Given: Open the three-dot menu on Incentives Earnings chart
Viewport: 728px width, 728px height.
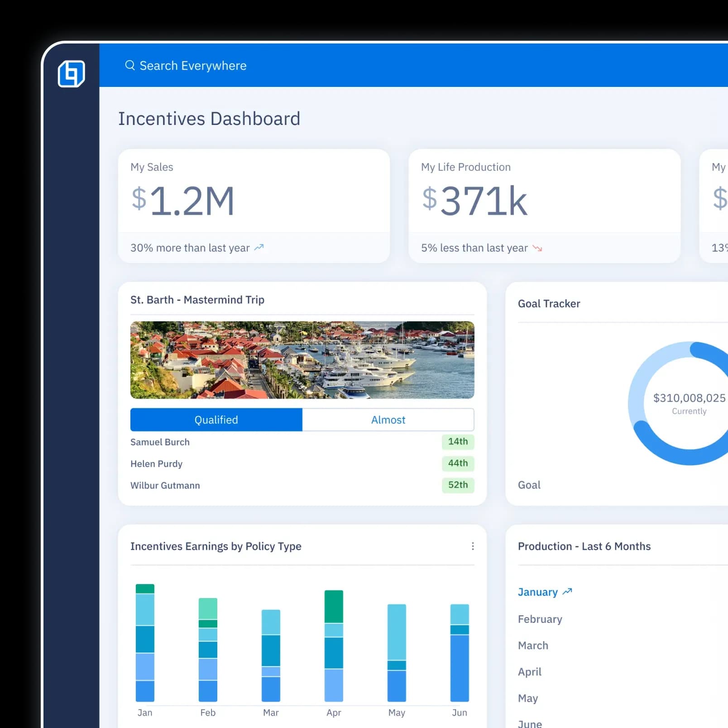Looking at the screenshot, I should [x=473, y=546].
